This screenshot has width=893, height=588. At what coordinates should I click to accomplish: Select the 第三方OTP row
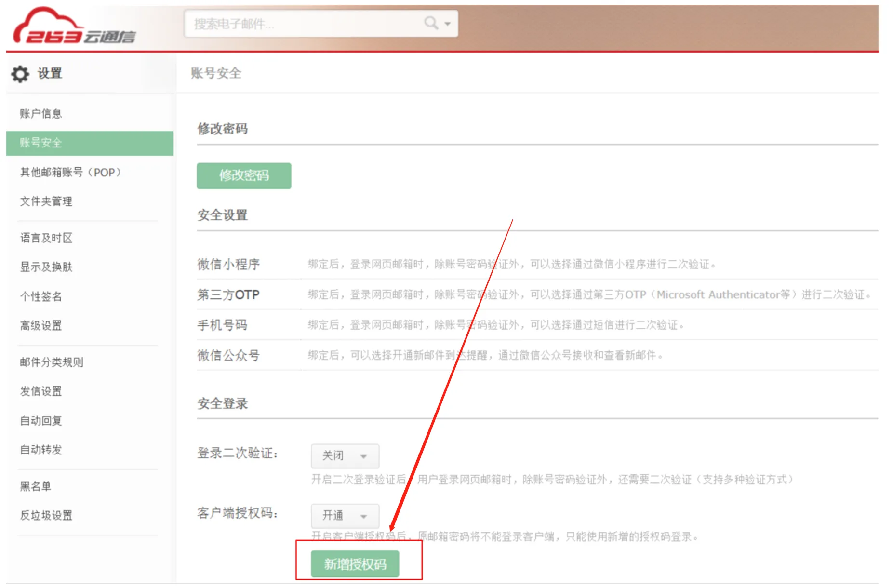tap(537, 294)
